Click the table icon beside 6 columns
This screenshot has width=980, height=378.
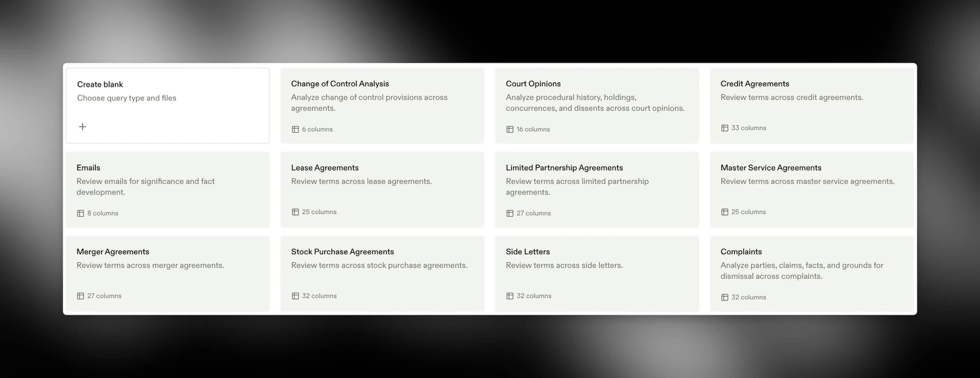tap(295, 129)
